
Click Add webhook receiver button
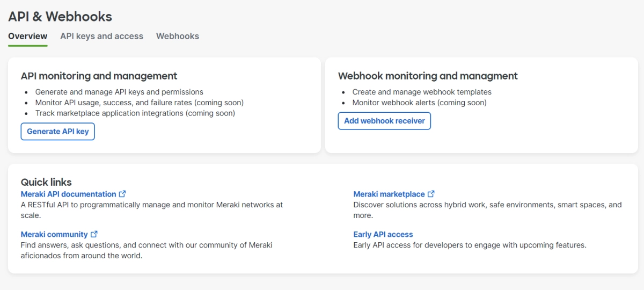(x=384, y=121)
